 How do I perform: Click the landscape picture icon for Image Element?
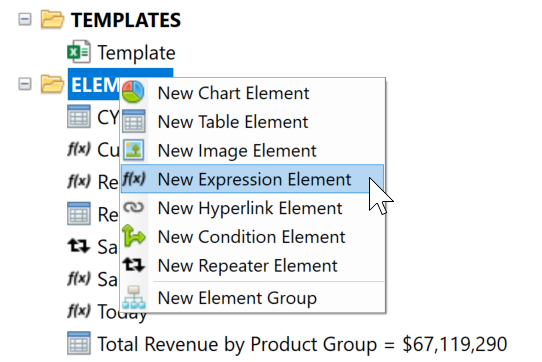coord(133,150)
